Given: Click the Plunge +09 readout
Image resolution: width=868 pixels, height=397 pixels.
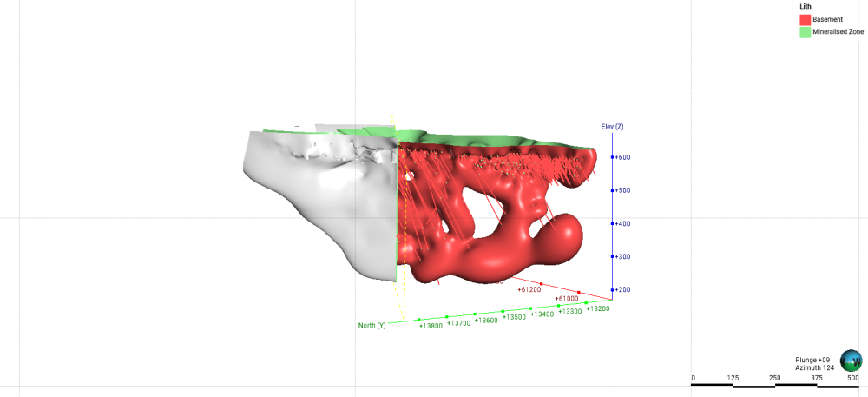Looking at the screenshot, I should pos(814,360).
